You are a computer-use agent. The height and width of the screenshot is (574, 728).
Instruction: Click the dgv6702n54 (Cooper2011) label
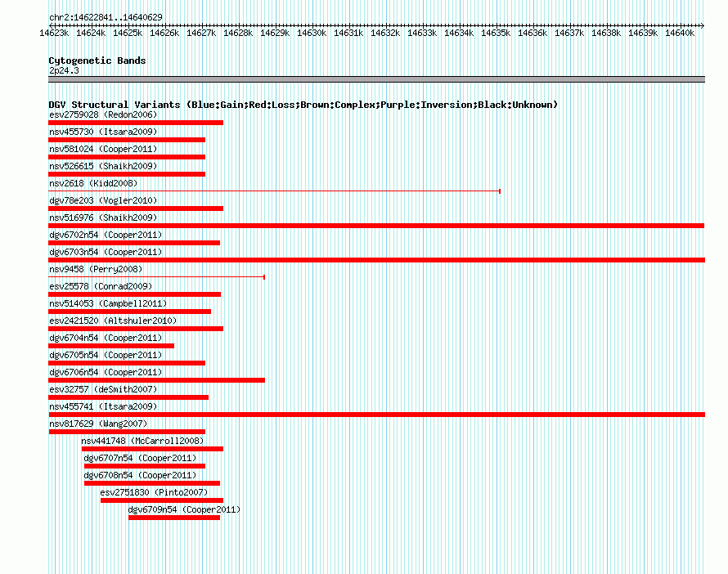pos(106,235)
